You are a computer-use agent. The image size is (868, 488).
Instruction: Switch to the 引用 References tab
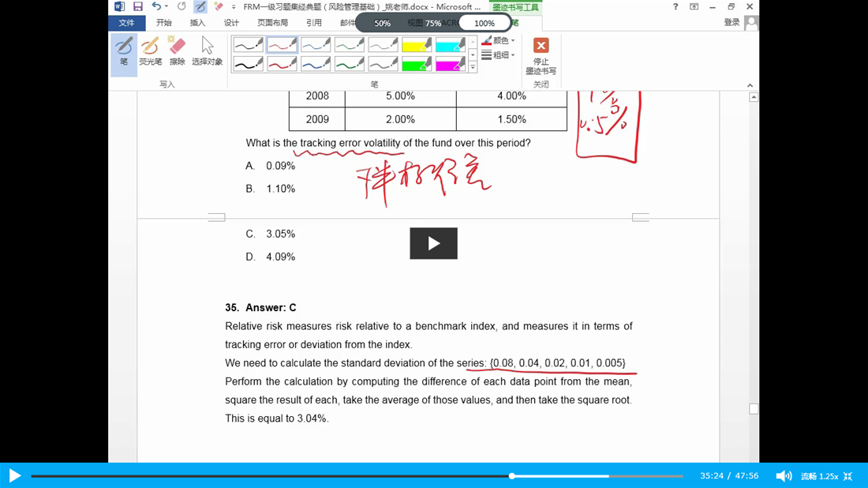pyautogui.click(x=314, y=23)
